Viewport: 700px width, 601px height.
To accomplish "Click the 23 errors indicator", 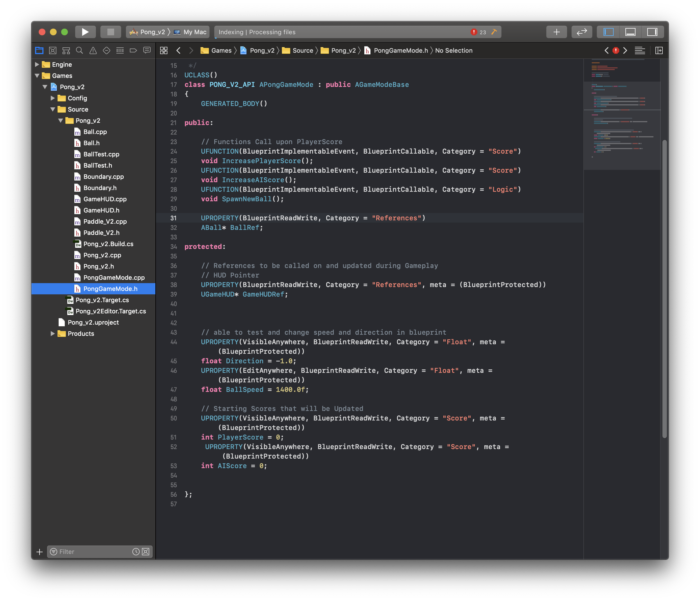I will tap(478, 32).
